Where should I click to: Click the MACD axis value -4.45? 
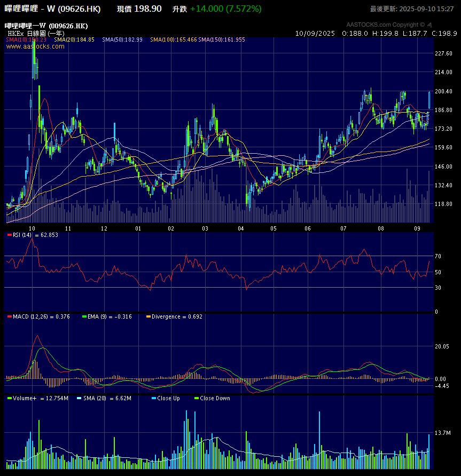pos(442,386)
